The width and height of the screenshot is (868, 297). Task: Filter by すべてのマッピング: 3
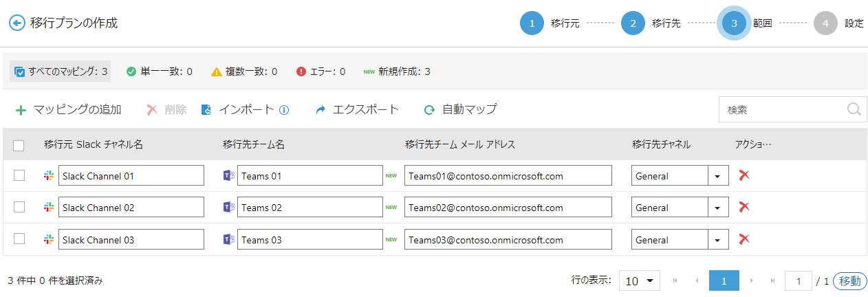click(x=61, y=71)
